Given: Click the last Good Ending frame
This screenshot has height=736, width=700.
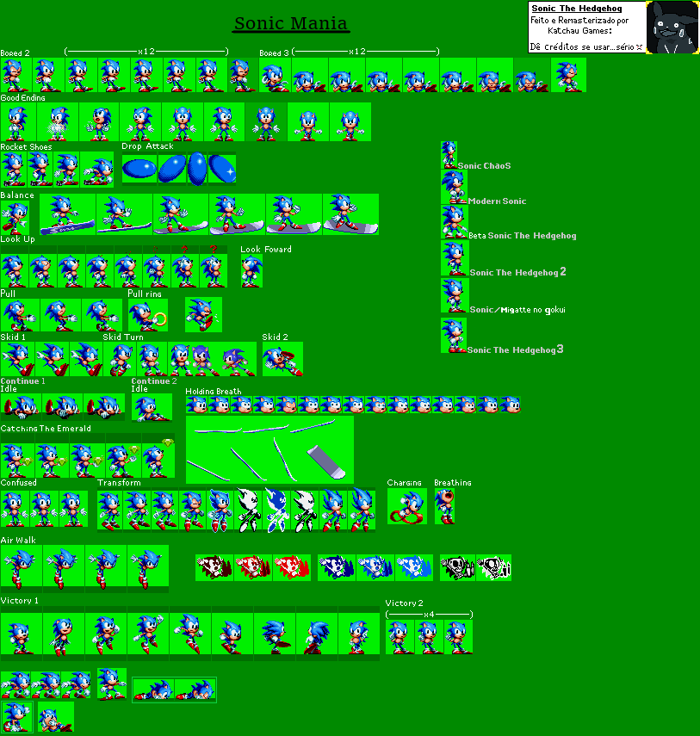Looking at the screenshot, I should tap(350, 122).
